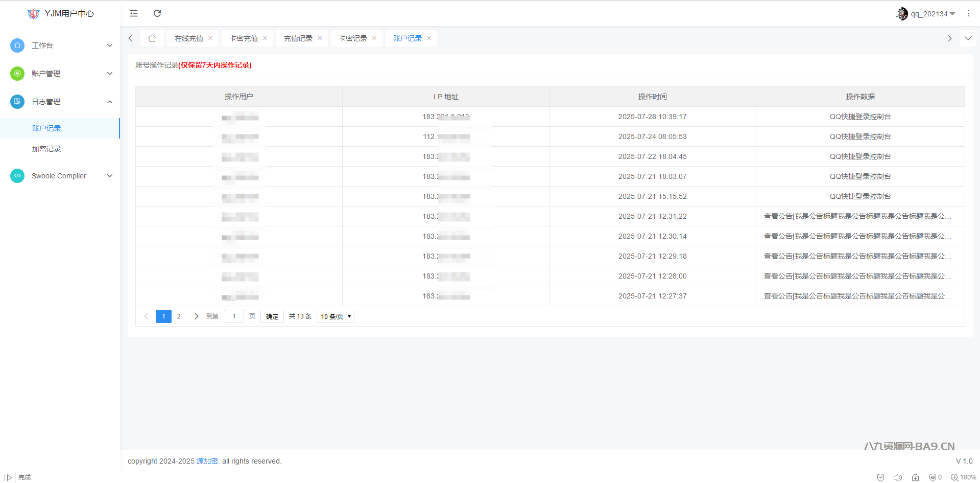Open the home tab icon
Screen dimensions: 980x483
(152, 38)
